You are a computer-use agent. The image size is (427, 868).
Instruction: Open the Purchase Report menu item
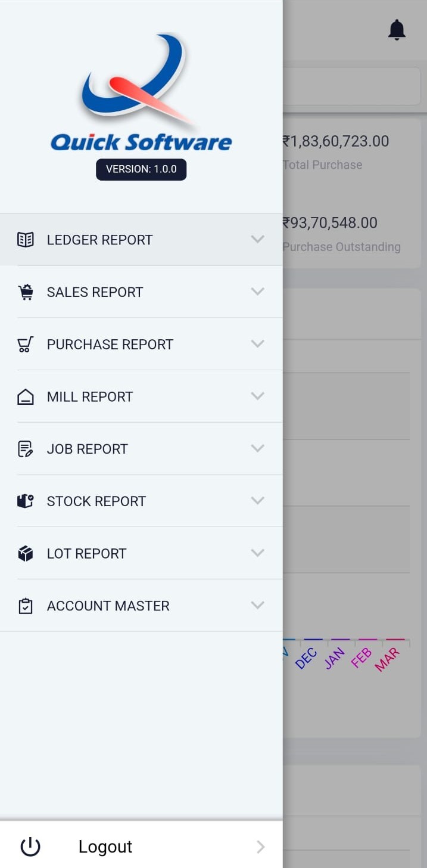coord(110,344)
